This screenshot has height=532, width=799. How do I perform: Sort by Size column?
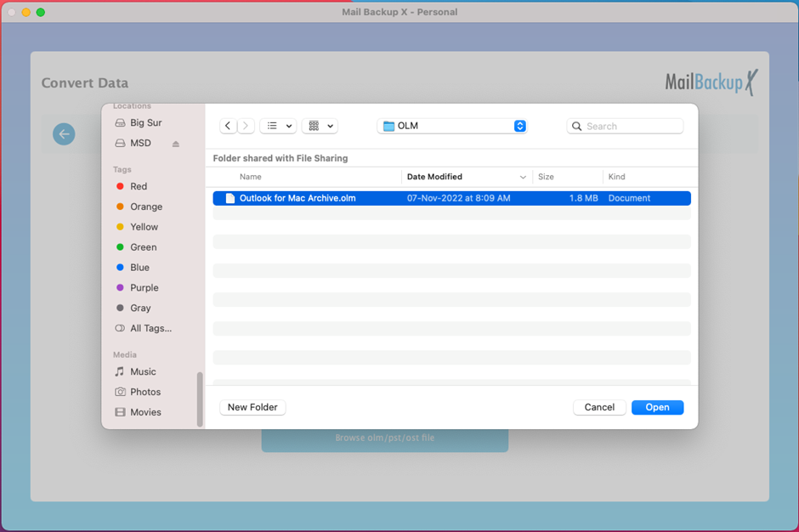[x=546, y=177]
